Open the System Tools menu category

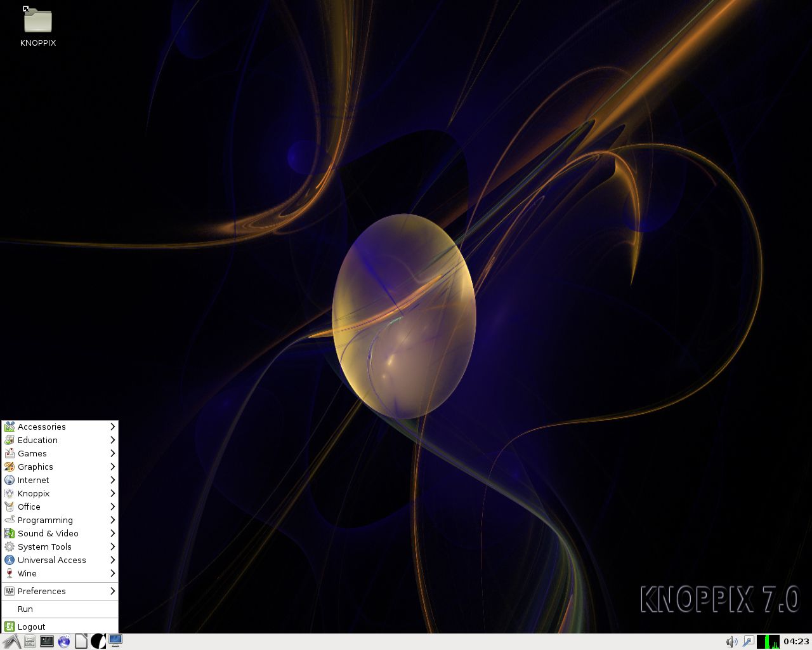point(44,547)
